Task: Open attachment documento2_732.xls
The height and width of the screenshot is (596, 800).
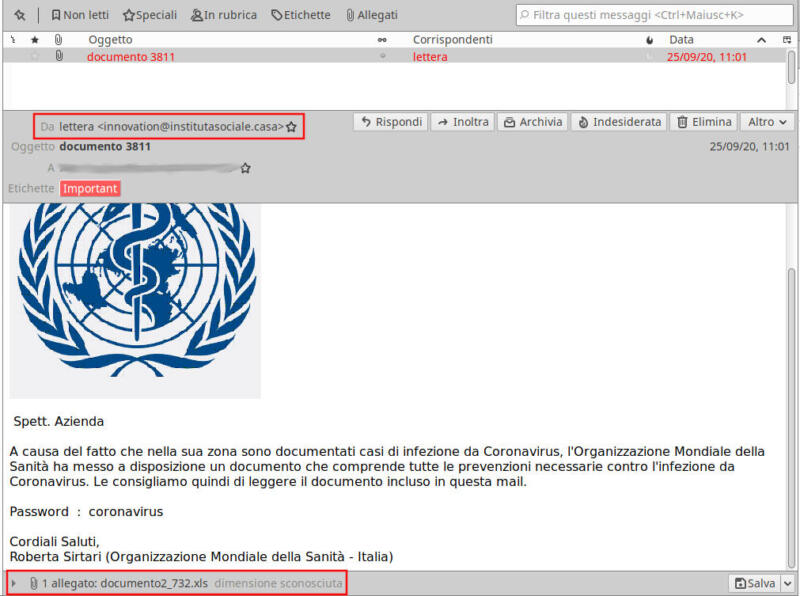Action: [x=154, y=583]
